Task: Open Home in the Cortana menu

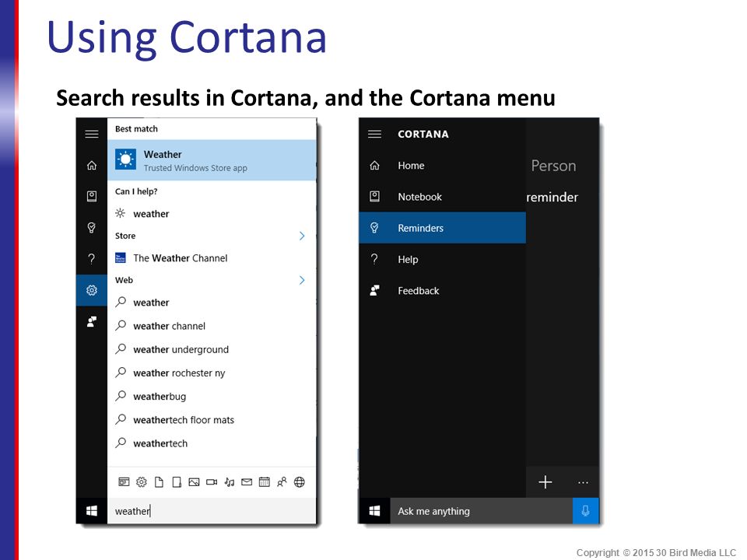Action: tap(442, 165)
